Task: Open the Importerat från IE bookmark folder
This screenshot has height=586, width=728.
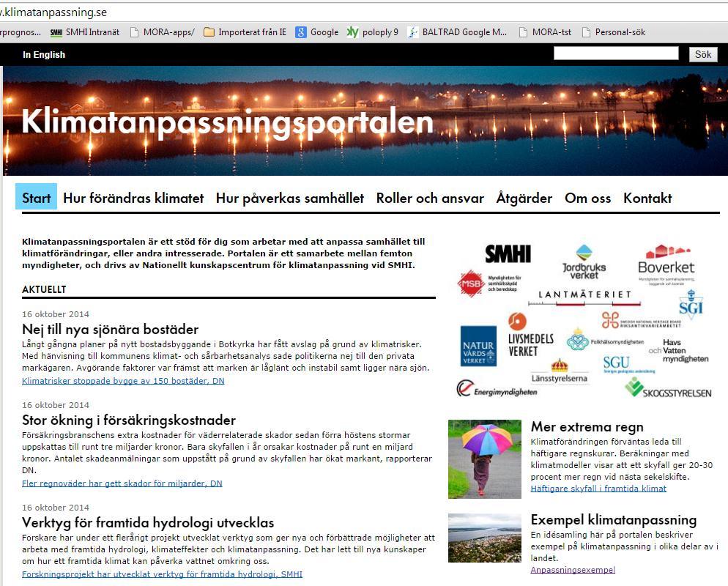Action: [245, 32]
